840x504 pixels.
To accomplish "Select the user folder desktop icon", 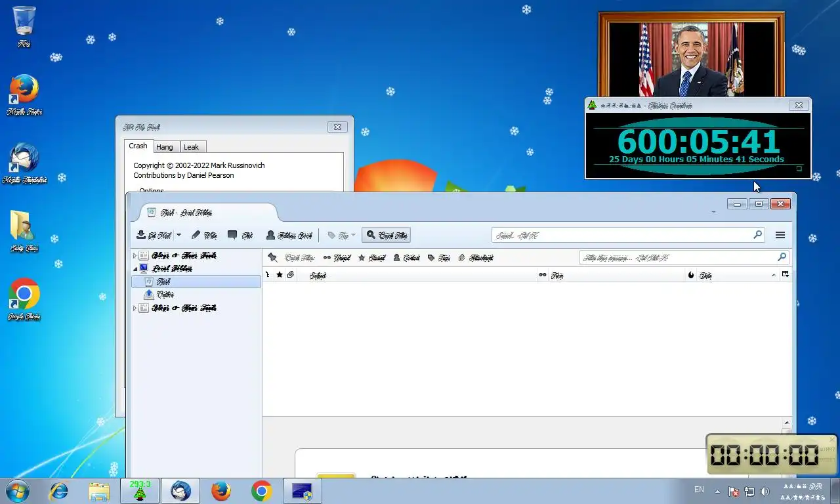I will pyautogui.click(x=24, y=231).
